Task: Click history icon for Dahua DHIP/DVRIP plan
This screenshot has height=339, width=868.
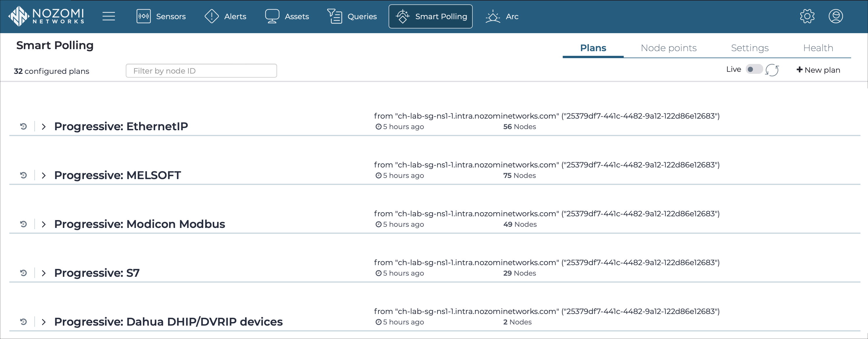Action: tap(23, 322)
